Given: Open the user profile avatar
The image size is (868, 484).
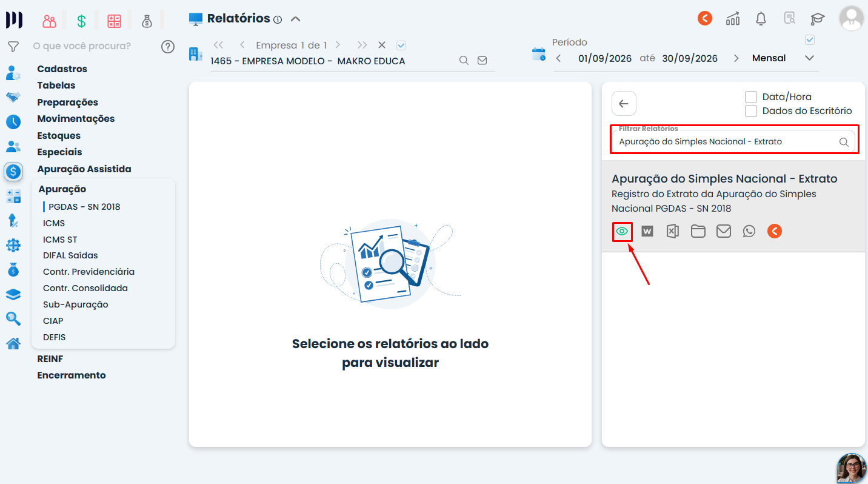Looking at the screenshot, I should click(851, 18).
